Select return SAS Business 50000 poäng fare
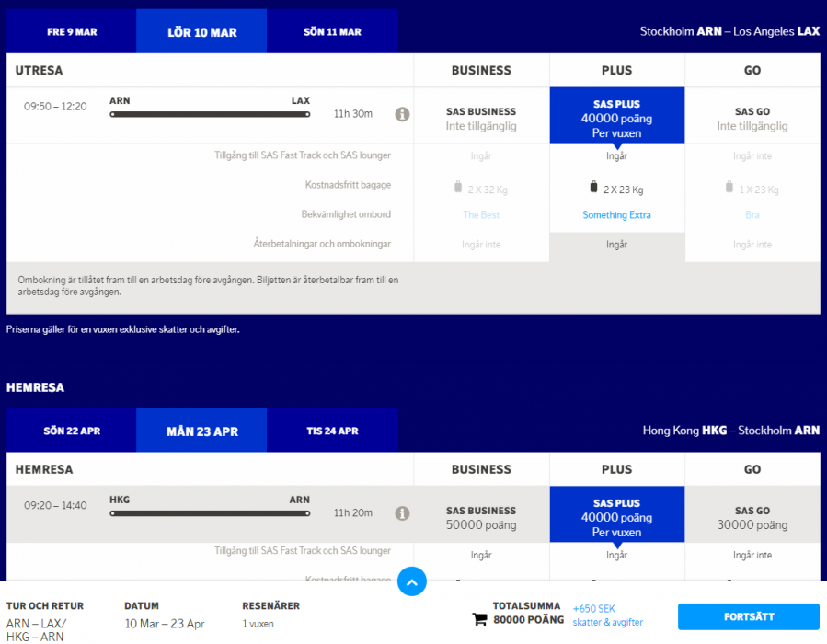827x644 pixels. point(481,517)
